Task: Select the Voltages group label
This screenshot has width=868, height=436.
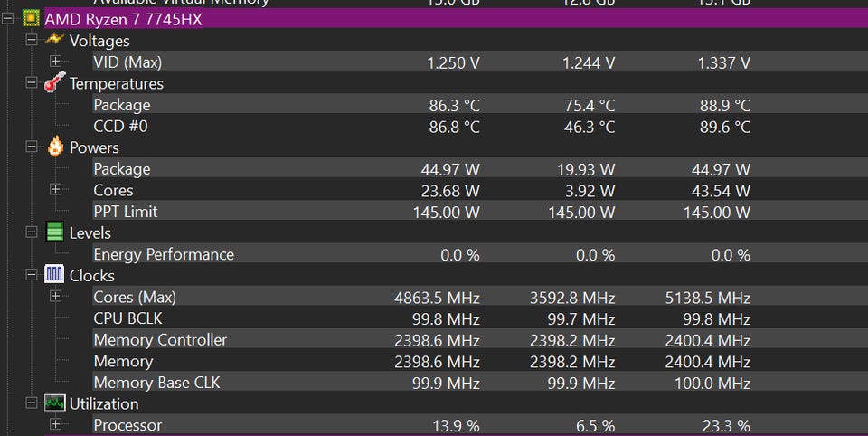Action: click(x=99, y=41)
